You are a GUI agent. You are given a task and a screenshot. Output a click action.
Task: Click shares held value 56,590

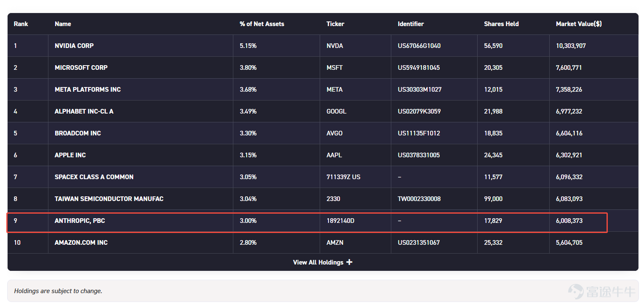[x=493, y=45]
